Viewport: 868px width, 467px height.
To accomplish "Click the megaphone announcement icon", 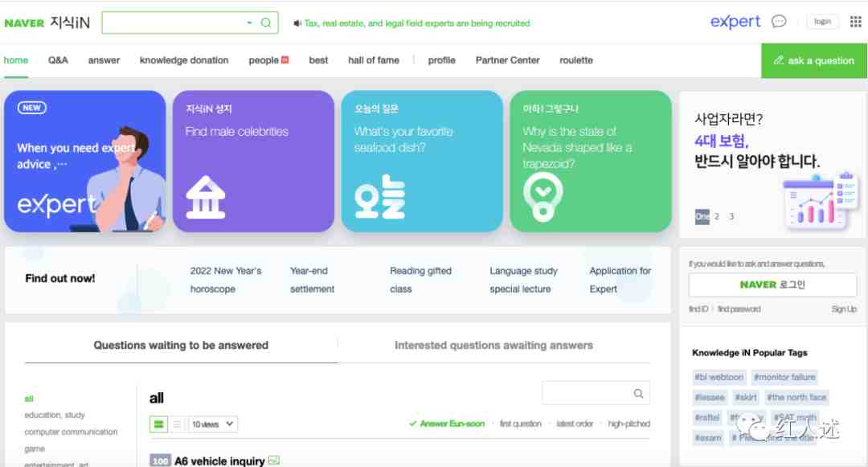I will [297, 23].
